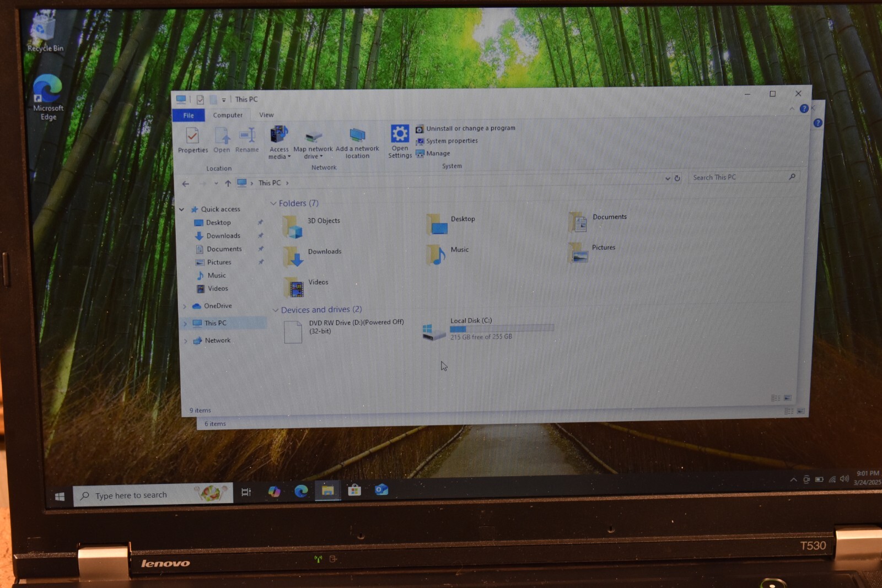The height and width of the screenshot is (588, 882).
Task: Select the Downloads folder in Folders
Action: point(313,256)
